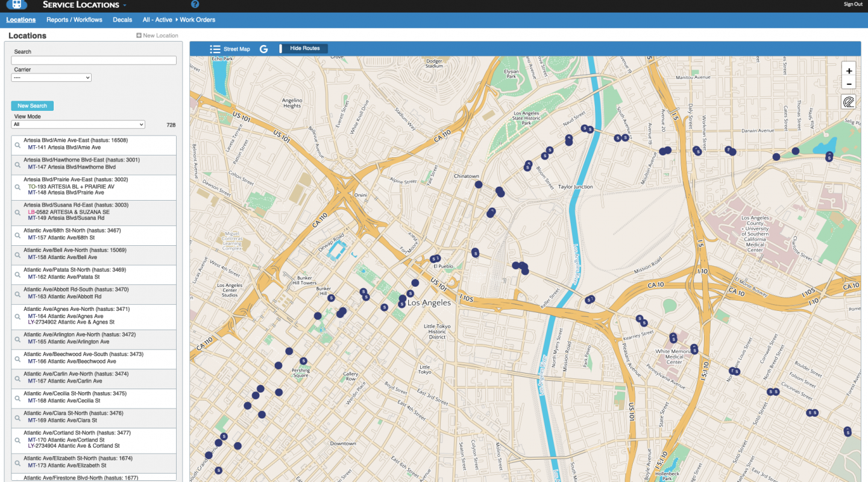Click the map marker beside the Chinatown label
Viewport: 868px width, 482px height.
coord(479,185)
